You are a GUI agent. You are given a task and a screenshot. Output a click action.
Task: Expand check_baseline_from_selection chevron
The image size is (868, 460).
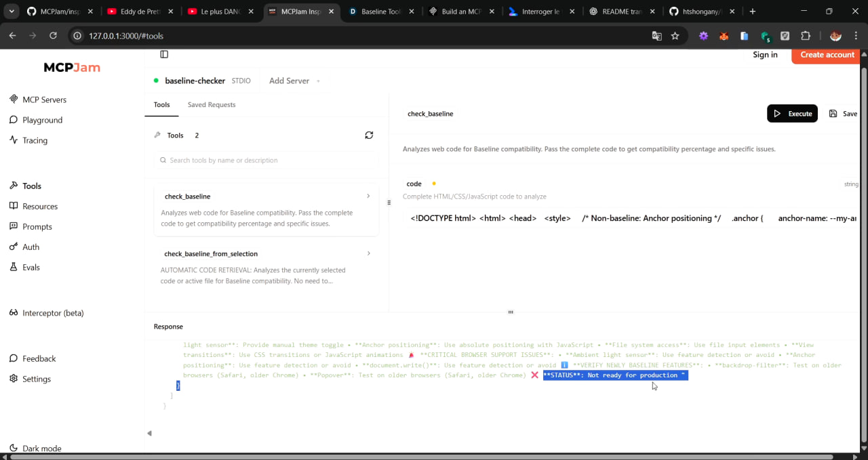368,253
